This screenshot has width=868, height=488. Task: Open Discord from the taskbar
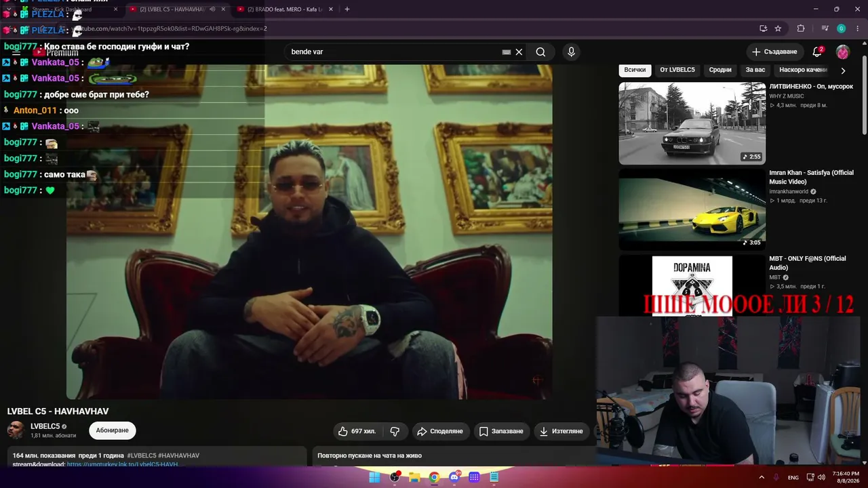click(454, 477)
